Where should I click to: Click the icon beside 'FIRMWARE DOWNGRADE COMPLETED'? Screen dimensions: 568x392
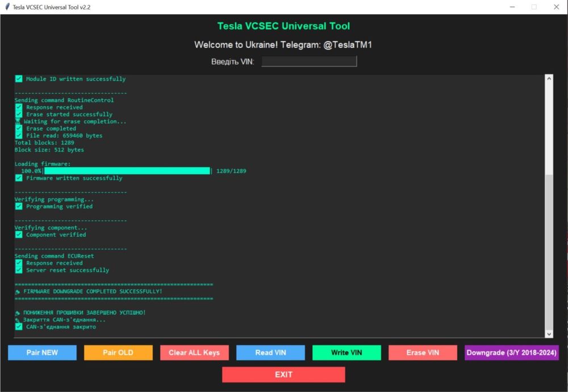18,292
